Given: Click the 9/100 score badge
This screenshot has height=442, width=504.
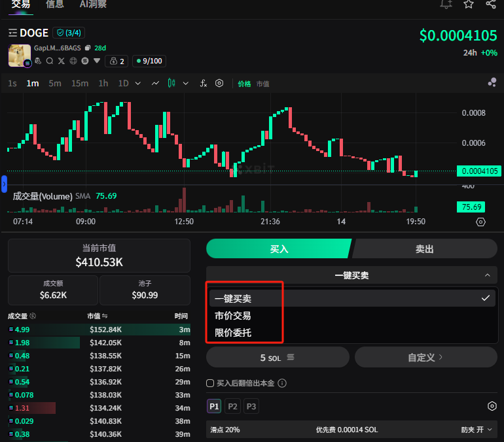Looking at the screenshot, I should click(149, 61).
